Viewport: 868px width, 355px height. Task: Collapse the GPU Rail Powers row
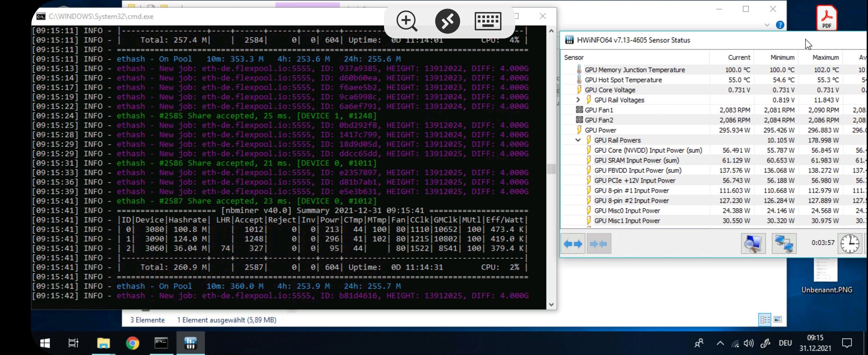tap(578, 140)
